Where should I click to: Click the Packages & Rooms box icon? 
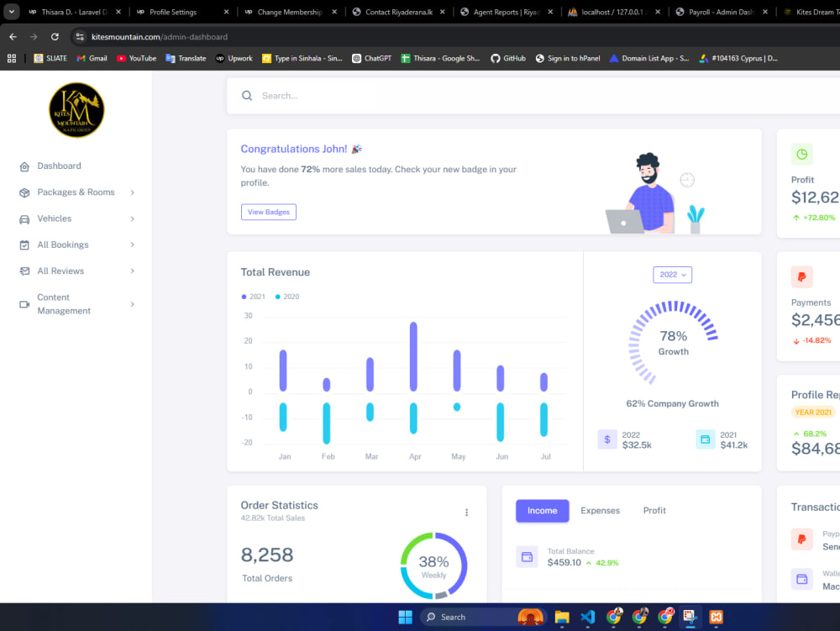pyautogui.click(x=24, y=193)
